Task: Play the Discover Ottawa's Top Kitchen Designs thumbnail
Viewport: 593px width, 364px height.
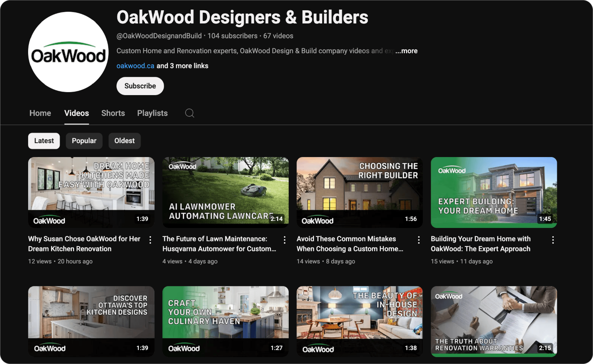Action: [x=91, y=321]
